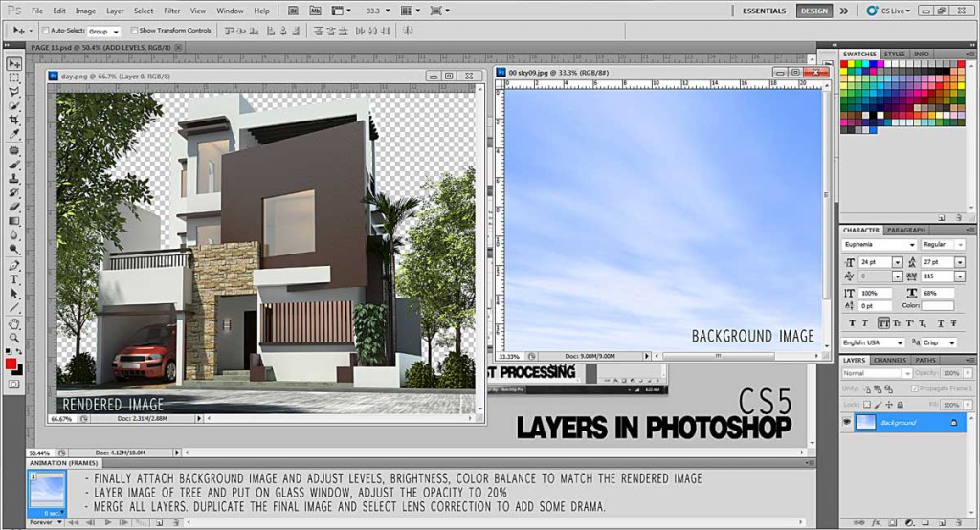
Task: Open the Crisp anti-aliasing dropdown
Action: click(940, 342)
